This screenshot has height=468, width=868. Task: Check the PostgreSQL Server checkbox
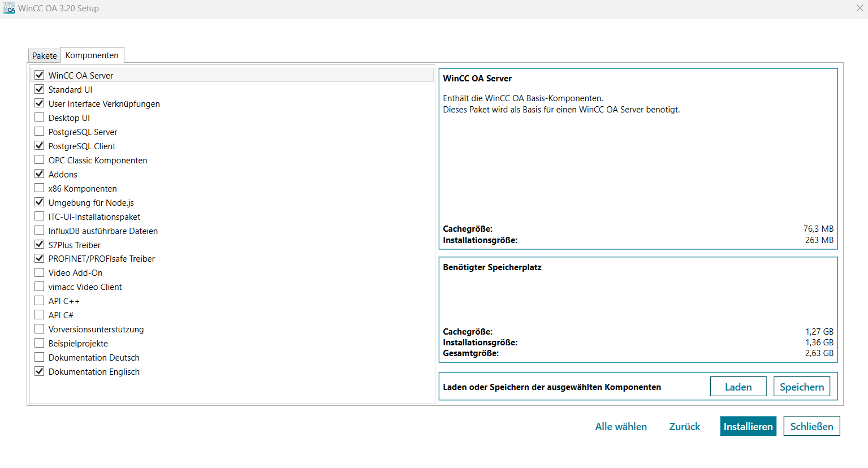(x=40, y=131)
